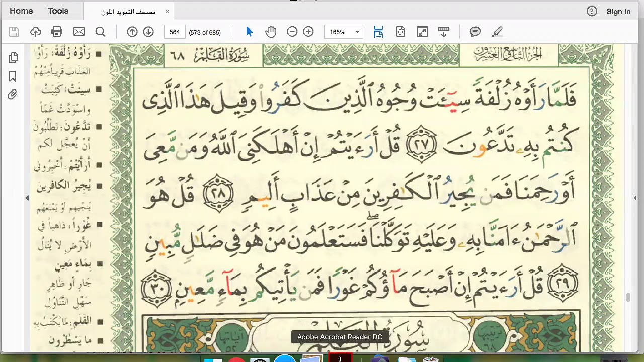Select the highlighter pen tool

tap(497, 32)
